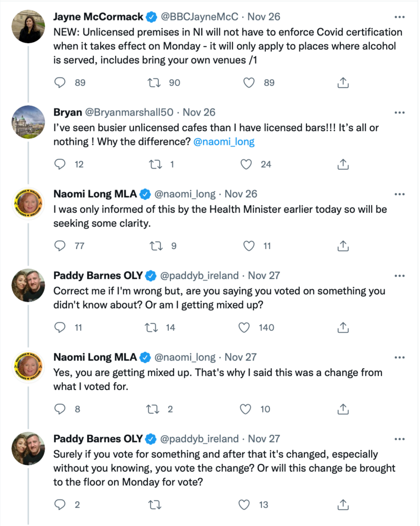420x526 pixels.
Task: Open Jayne McCormack's profile picture
Action: point(28,27)
